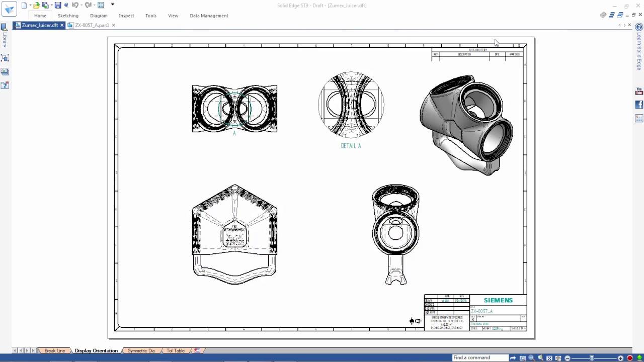This screenshot has width=644, height=362.
Task: Click the Pan hand icon in status bar
Action: [x=558, y=358]
